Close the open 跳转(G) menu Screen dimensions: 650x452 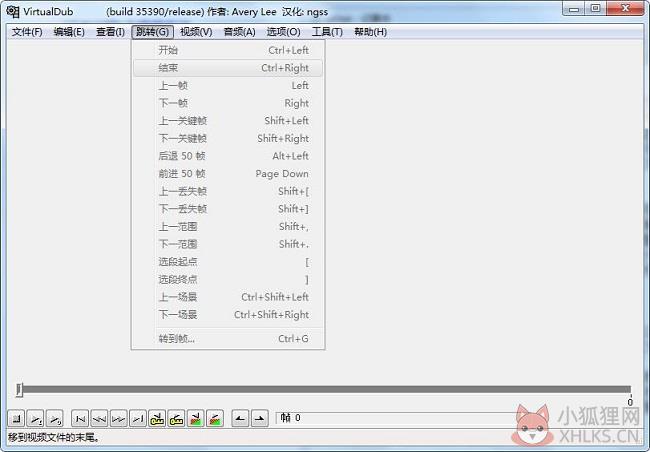(x=153, y=32)
